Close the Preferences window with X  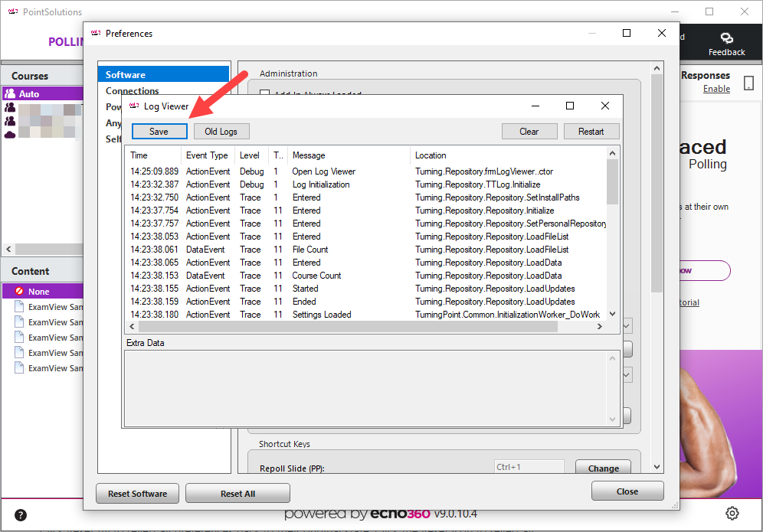click(x=662, y=33)
